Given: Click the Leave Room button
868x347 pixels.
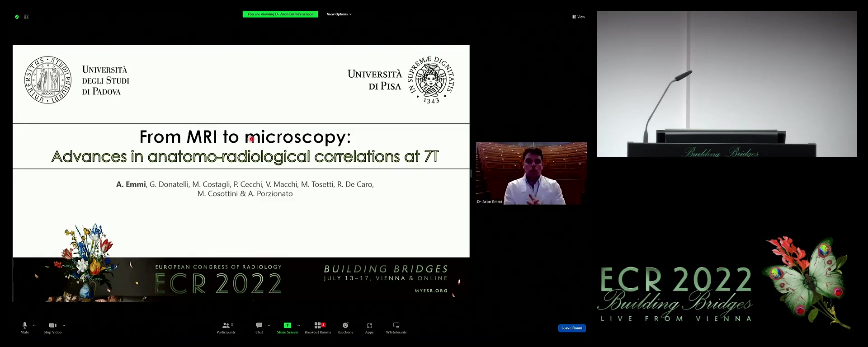Looking at the screenshot, I should pos(572,328).
